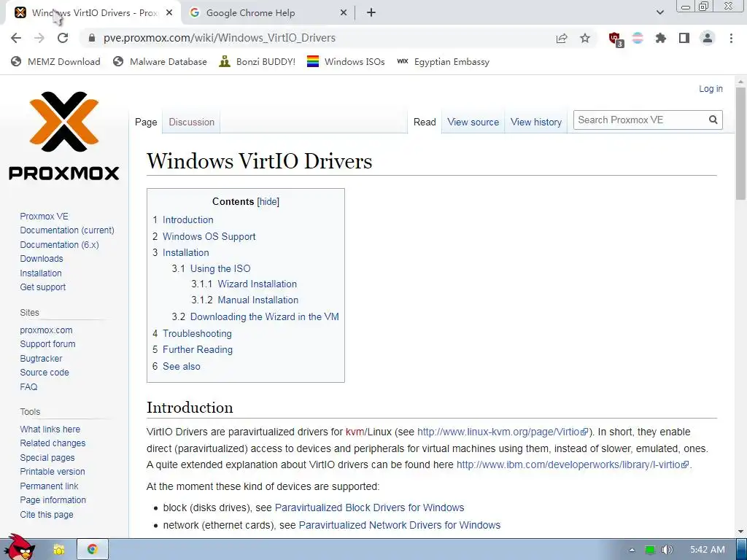The height and width of the screenshot is (560, 747).
Task: Click the padlock site info icon
Action: (92, 38)
